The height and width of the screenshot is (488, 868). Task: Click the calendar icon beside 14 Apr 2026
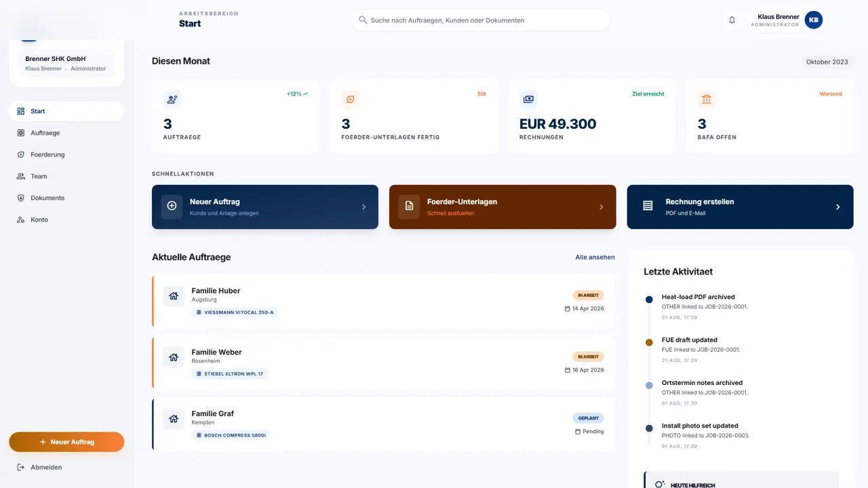(x=568, y=308)
